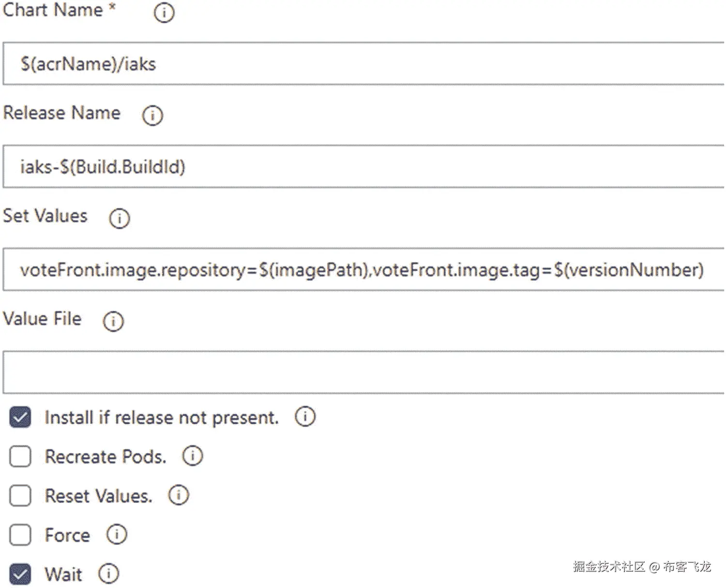Enable the Force checkbox
Viewport: 726px width, 588px height.
[x=20, y=535]
